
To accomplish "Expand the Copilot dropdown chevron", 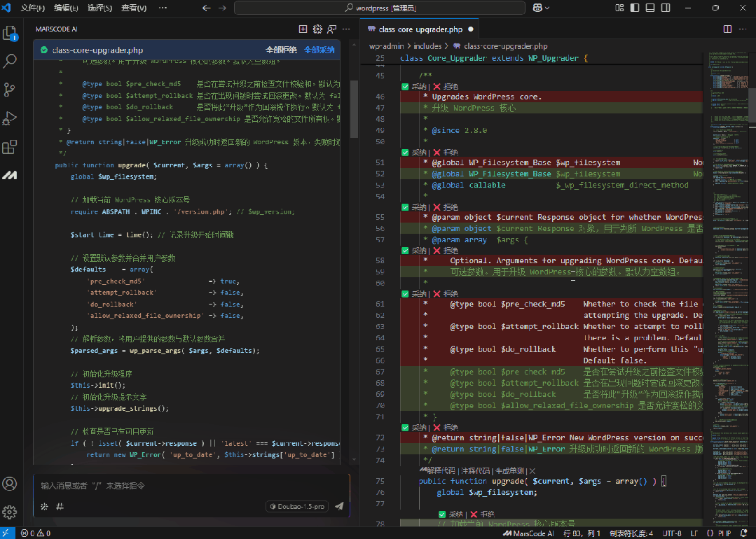I will coord(547,8).
